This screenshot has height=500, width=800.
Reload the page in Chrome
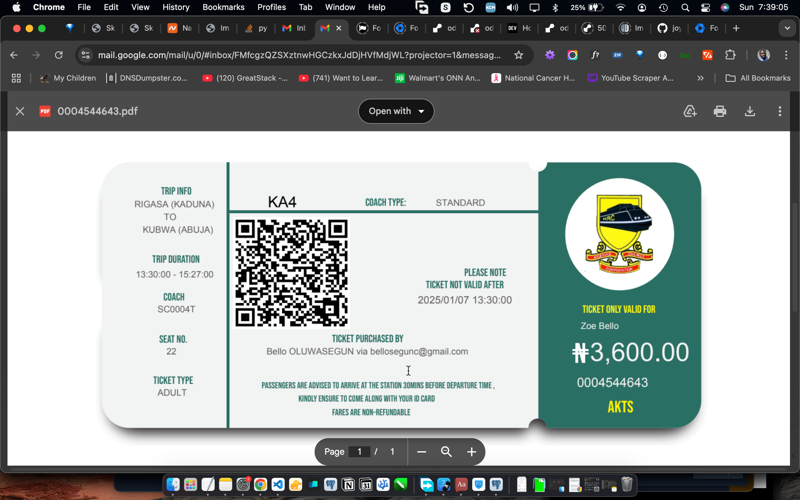(59, 55)
